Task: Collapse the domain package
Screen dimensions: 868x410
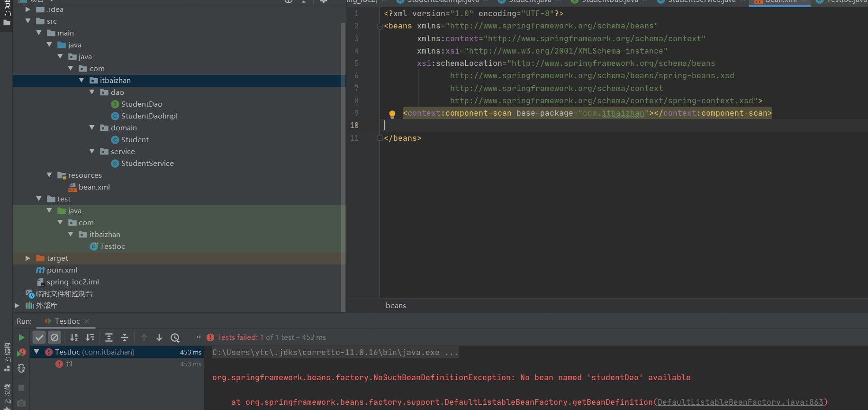Action: click(x=92, y=128)
